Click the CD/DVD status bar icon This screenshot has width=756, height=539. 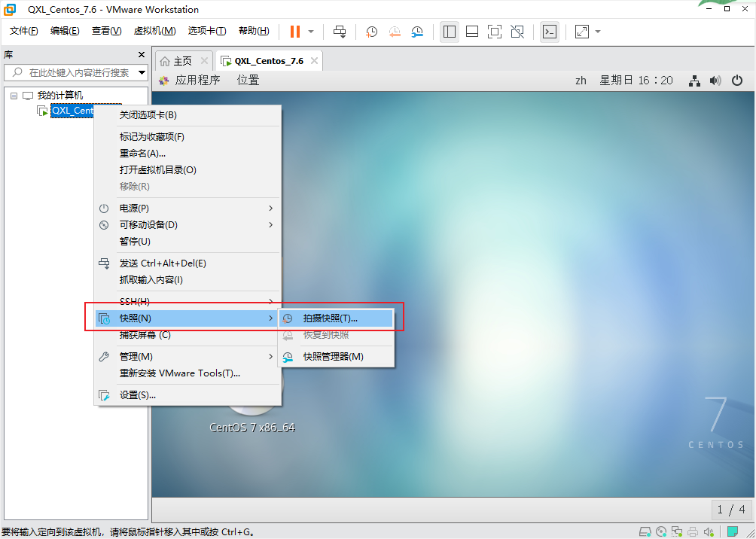click(x=661, y=531)
